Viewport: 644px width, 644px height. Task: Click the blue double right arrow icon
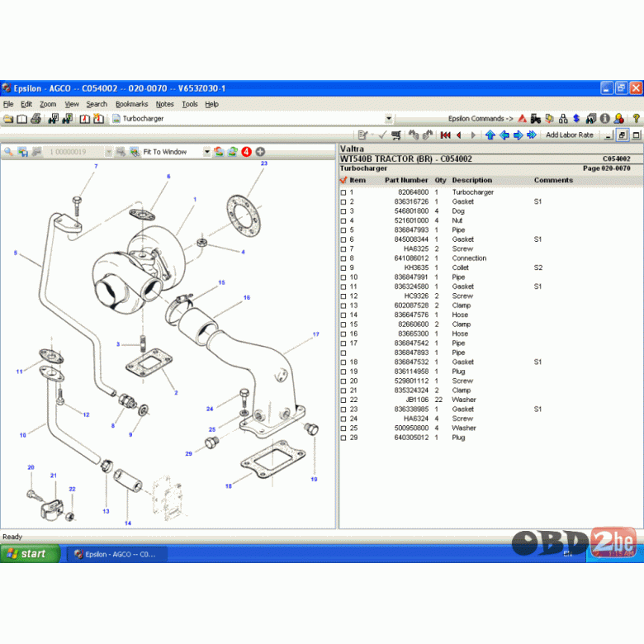[x=532, y=135]
